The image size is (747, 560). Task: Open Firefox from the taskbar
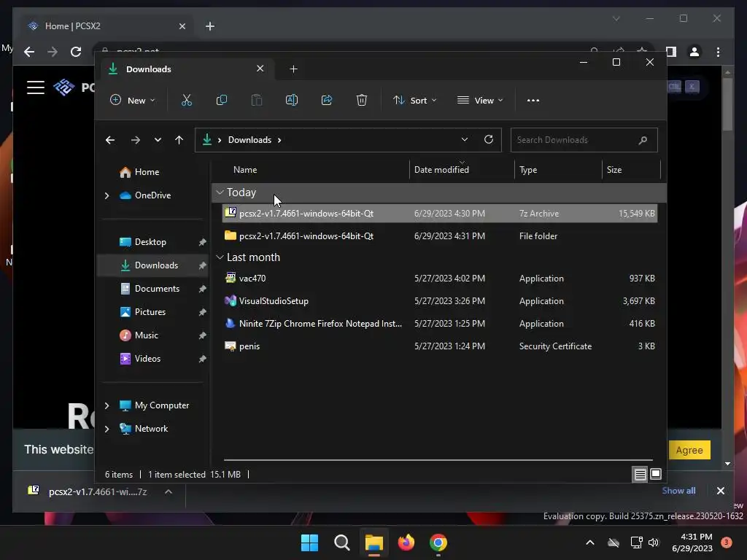[x=406, y=542]
